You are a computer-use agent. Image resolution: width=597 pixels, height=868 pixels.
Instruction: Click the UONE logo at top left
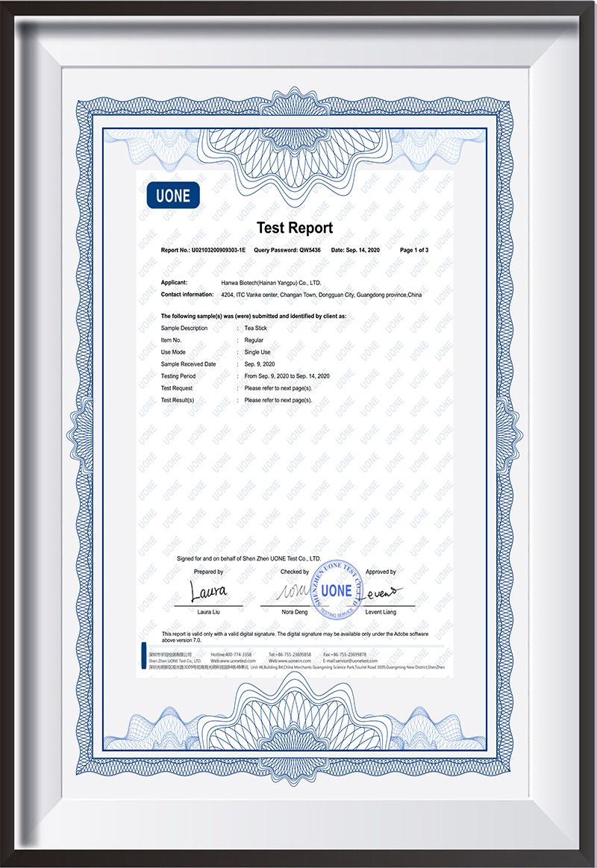(x=173, y=196)
